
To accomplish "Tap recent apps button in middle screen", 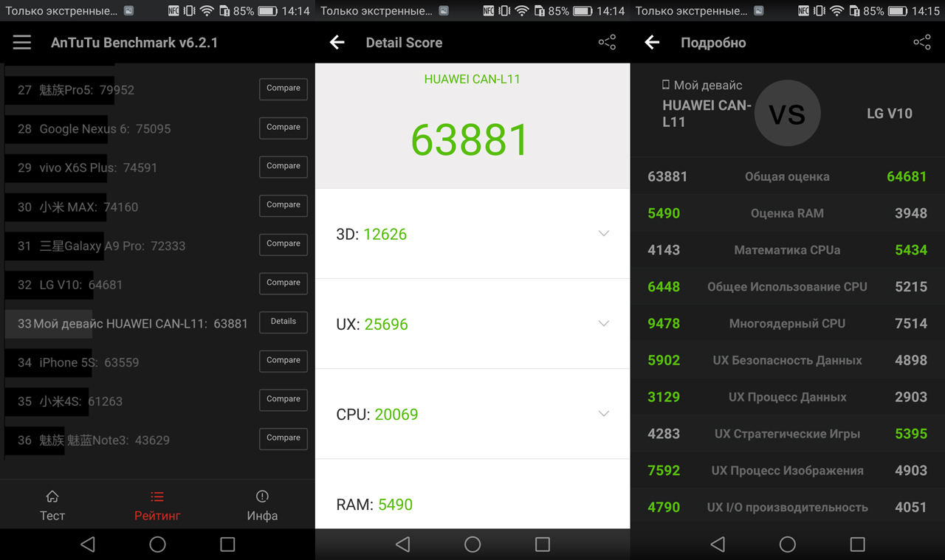I will tap(543, 545).
